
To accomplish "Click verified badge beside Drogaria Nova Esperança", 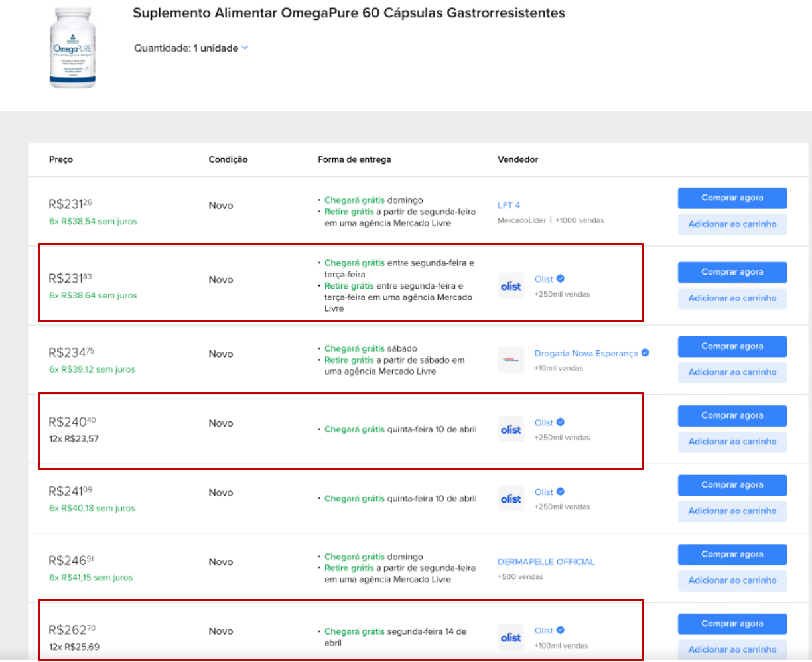I will coord(645,353).
